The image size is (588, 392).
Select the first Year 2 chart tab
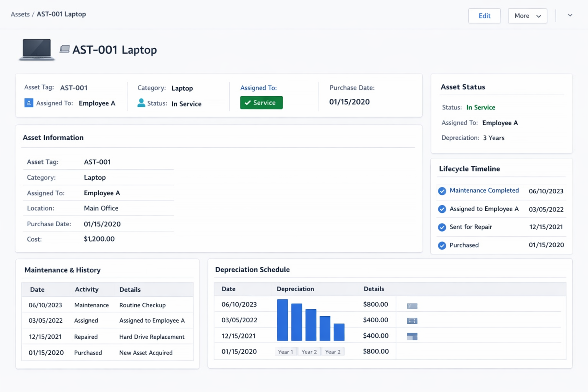pos(309,352)
